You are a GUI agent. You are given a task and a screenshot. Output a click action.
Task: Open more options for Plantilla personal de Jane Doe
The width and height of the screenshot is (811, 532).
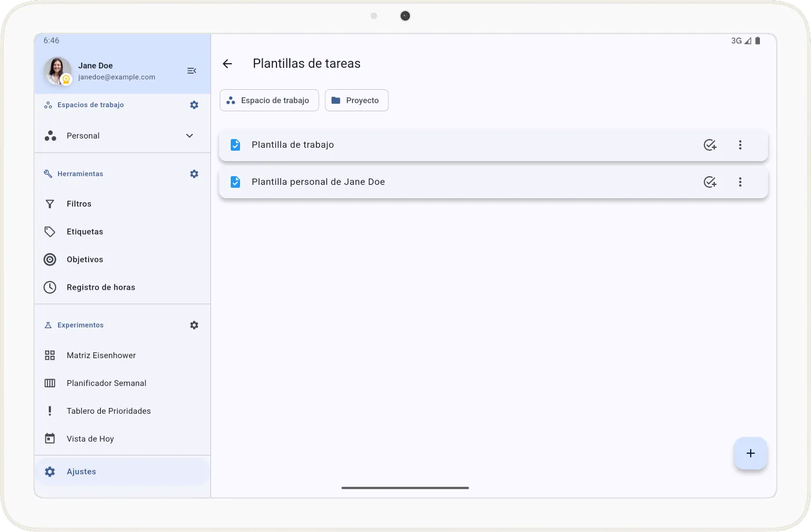pos(740,182)
